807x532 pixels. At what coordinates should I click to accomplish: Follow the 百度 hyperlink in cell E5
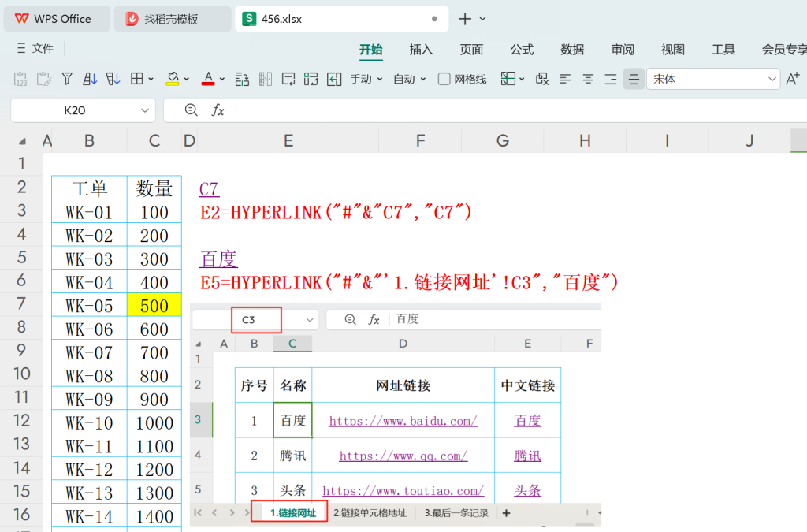[218, 259]
